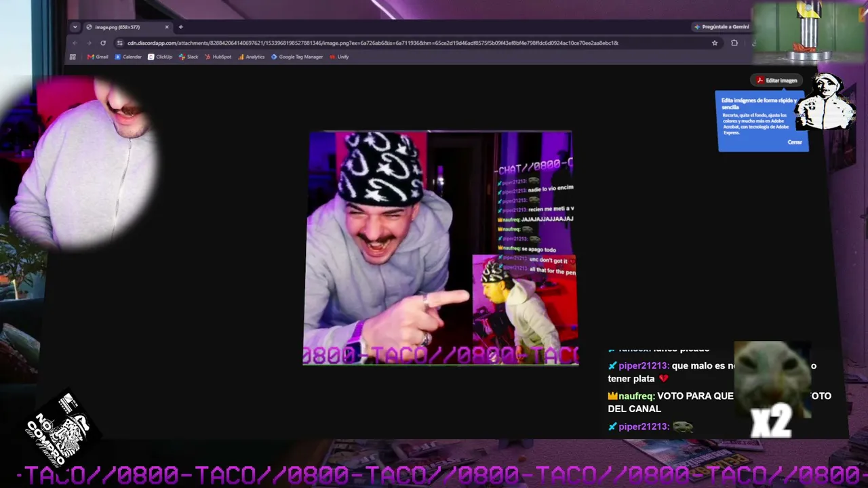
Task: Open the browser extensions puzzle icon
Action: tap(734, 43)
